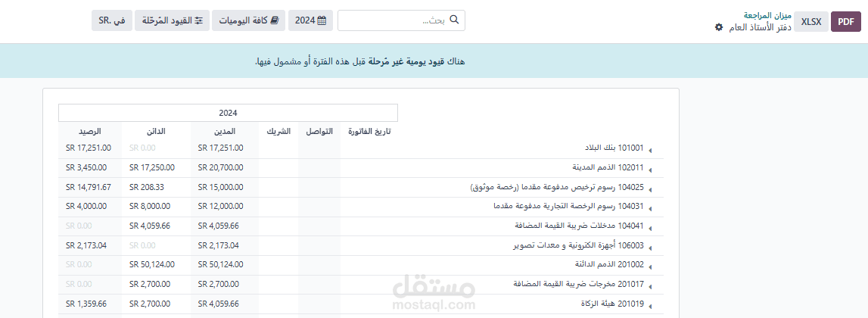Export report with the PDF button

click(x=846, y=21)
